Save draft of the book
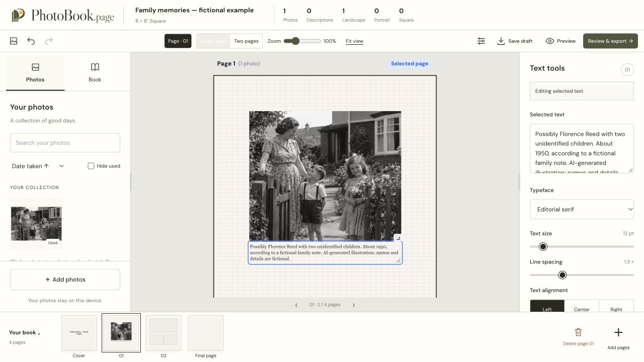This screenshot has width=644, height=362. click(x=515, y=41)
